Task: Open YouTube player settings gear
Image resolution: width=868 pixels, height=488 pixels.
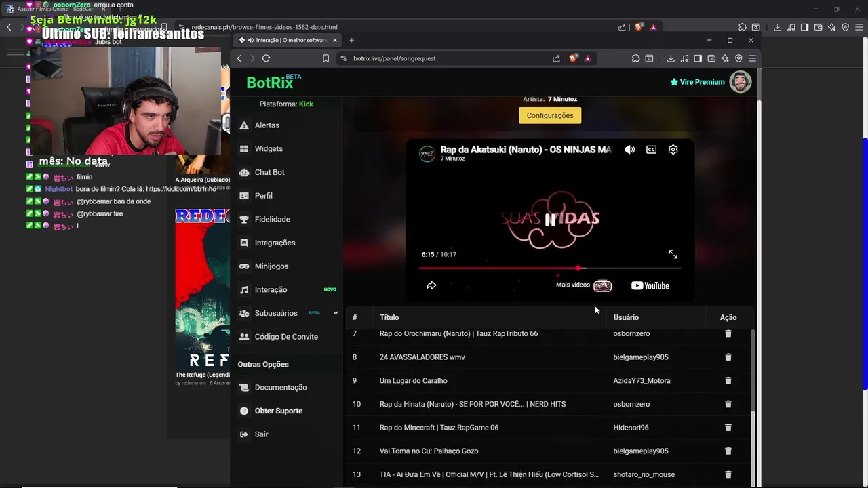Action: tap(673, 150)
